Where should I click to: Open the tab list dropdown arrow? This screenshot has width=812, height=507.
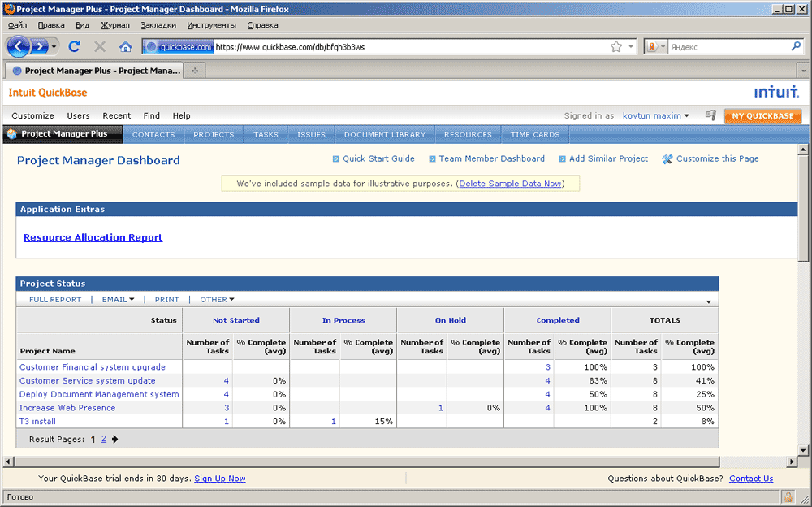coord(804,70)
